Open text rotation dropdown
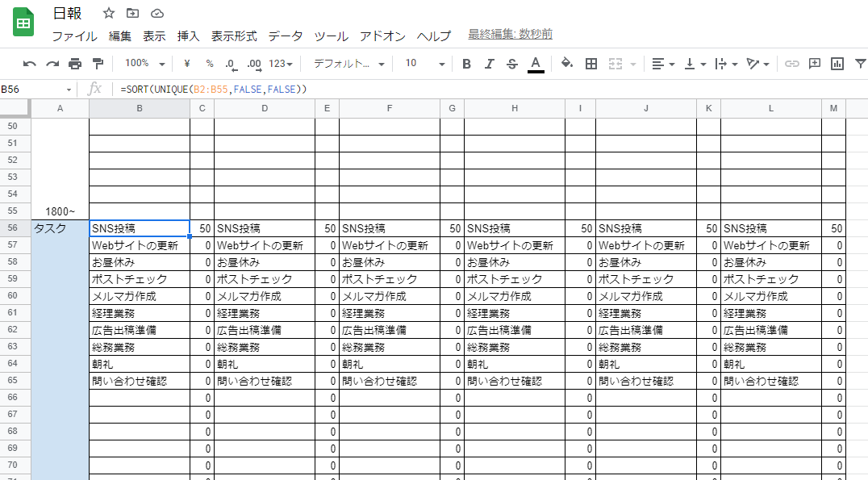This screenshot has width=868, height=480. coord(757,64)
